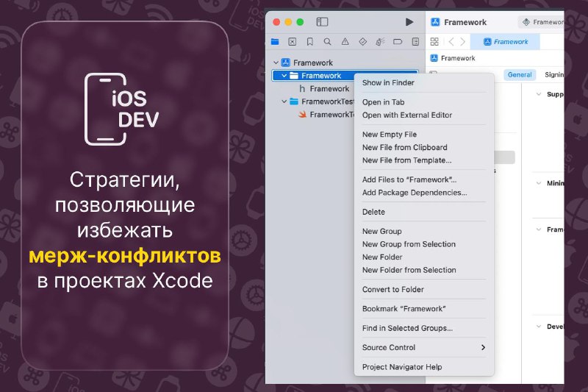Screen dimensions: 588x392
Task: Open the Project navigator folder icon
Action: 275,42
